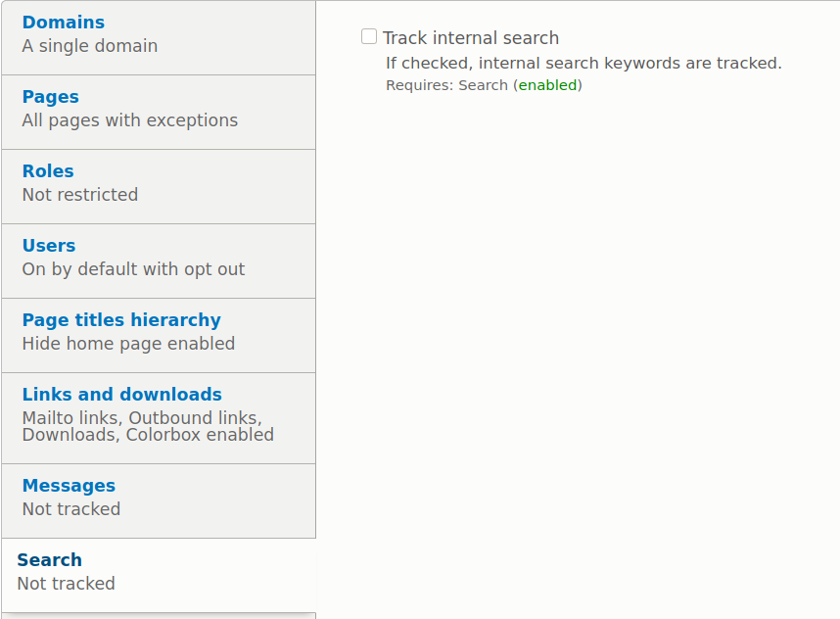This screenshot has height=619, width=840.
Task: Click "On by default with opt out" summary
Action: point(133,269)
